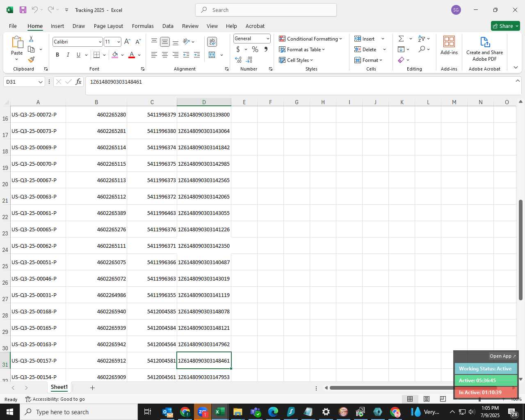The width and height of the screenshot is (525, 420).
Task: Open the File menu tab
Action: (x=13, y=26)
